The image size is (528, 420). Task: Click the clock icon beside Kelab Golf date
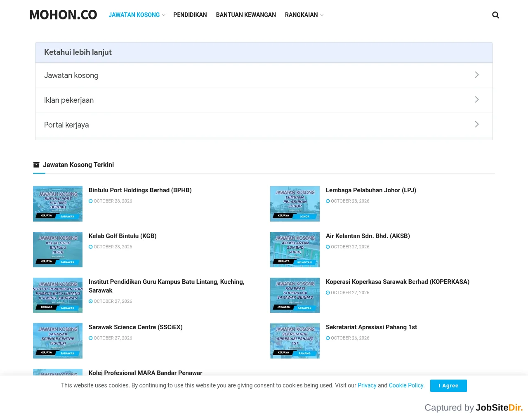click(91, 247)
